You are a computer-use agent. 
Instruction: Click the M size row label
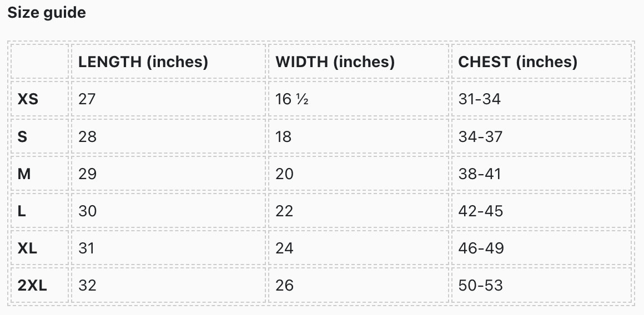point(24,174)
